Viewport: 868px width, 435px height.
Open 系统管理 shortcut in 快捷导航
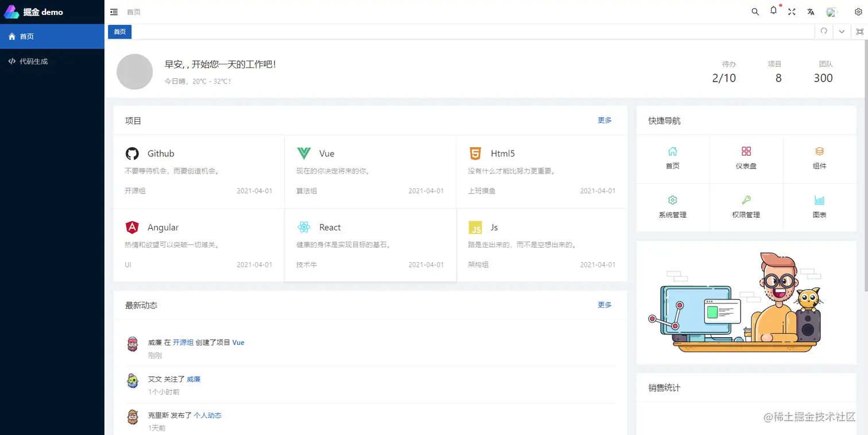(x=673, y=207)
